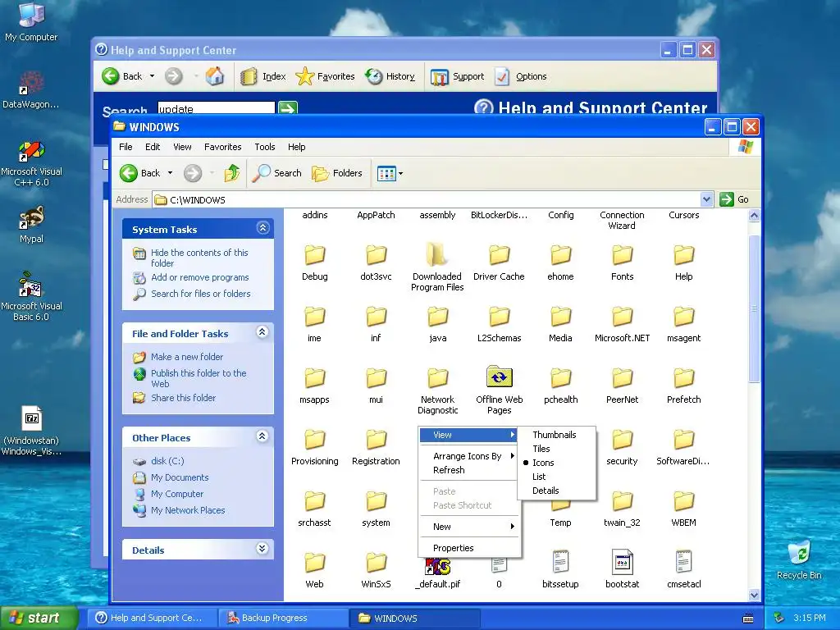Select the system folder icon

tap(376, 501)
